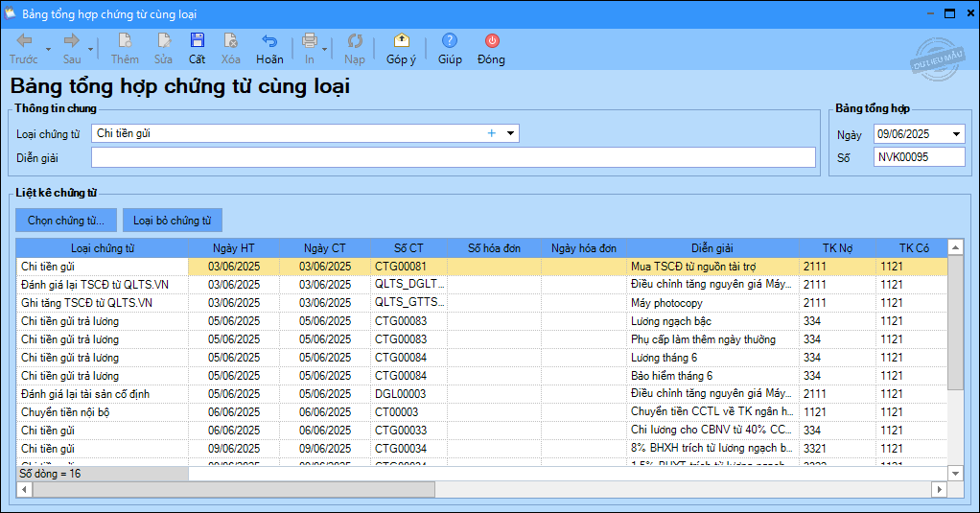This screenshot has width=980, height=513.
Task: Click the Ngày HT column header
Action: point(234,248)
